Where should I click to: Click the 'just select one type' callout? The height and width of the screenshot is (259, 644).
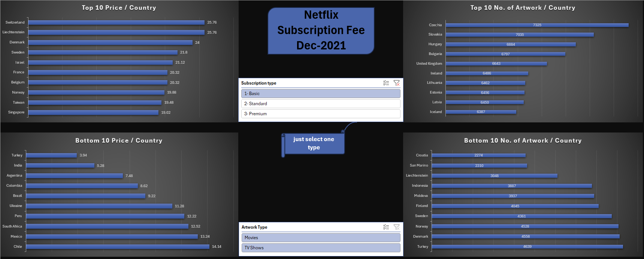pyautogui.click(x=314, y=143)
